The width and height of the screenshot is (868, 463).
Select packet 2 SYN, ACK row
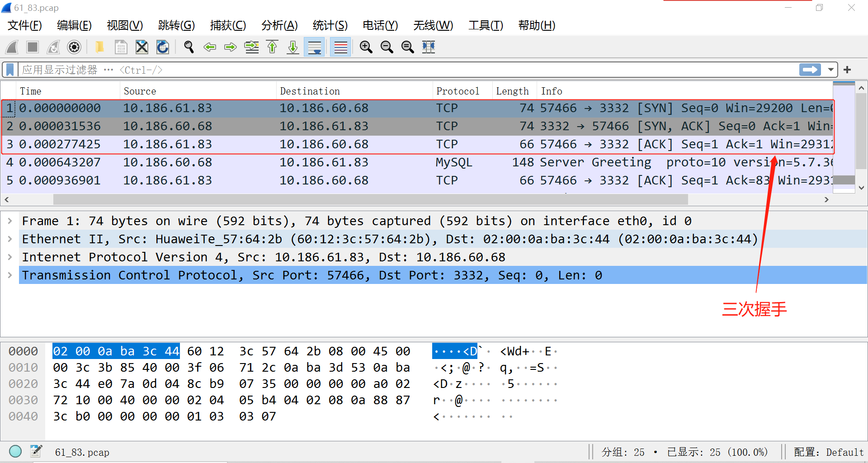(417, 127)
